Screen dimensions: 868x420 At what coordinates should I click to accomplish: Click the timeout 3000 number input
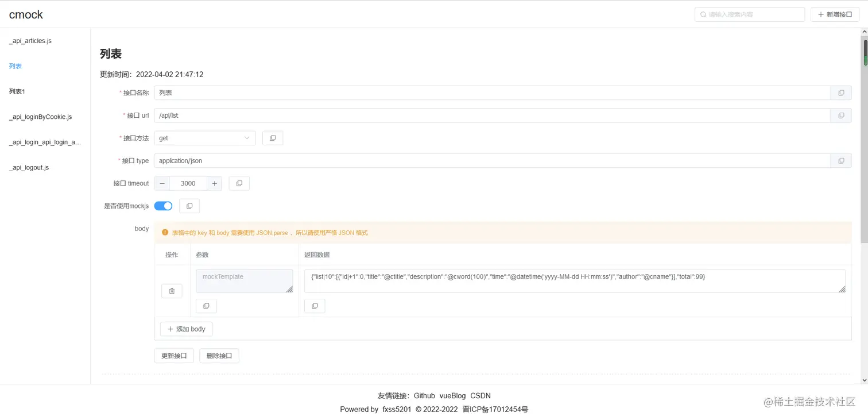[x=188, y=183]
